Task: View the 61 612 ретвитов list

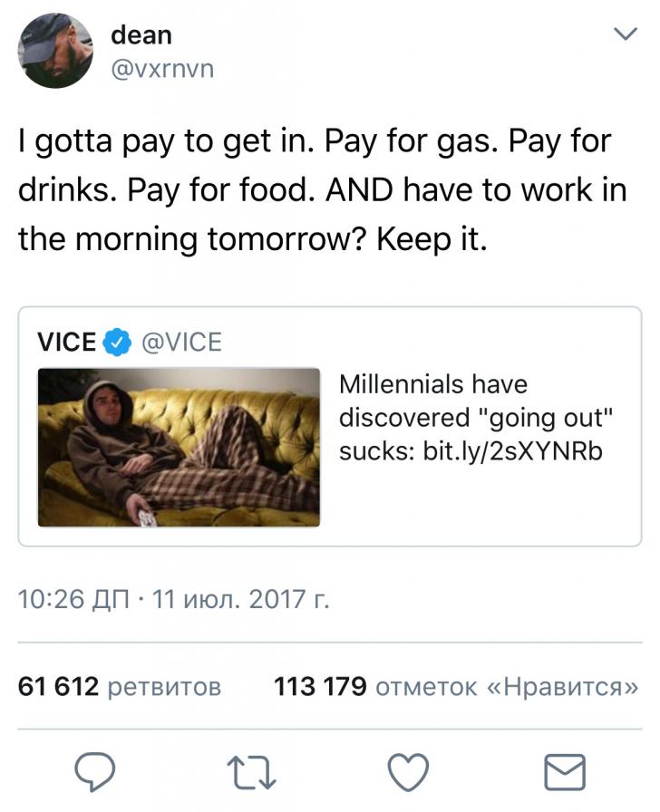Action: pyautogui.click(x=120, y=687)
